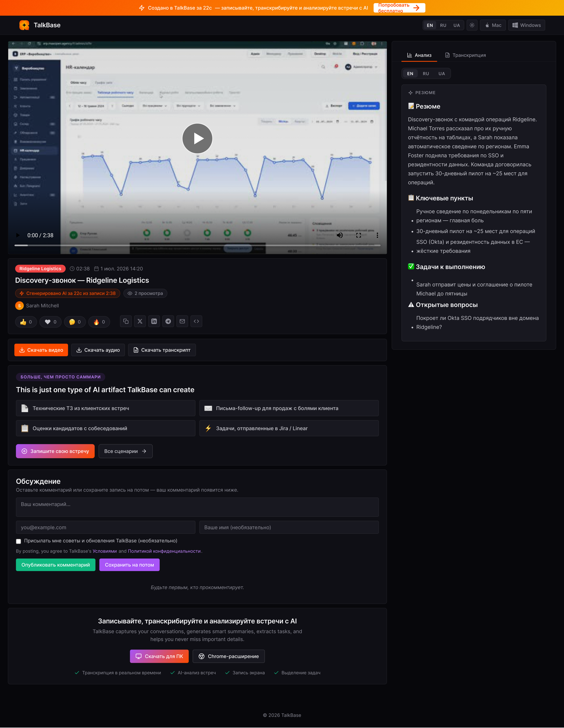
Task: Toggle light/dark theme with sun icon
Action: (x=472, y=25)
